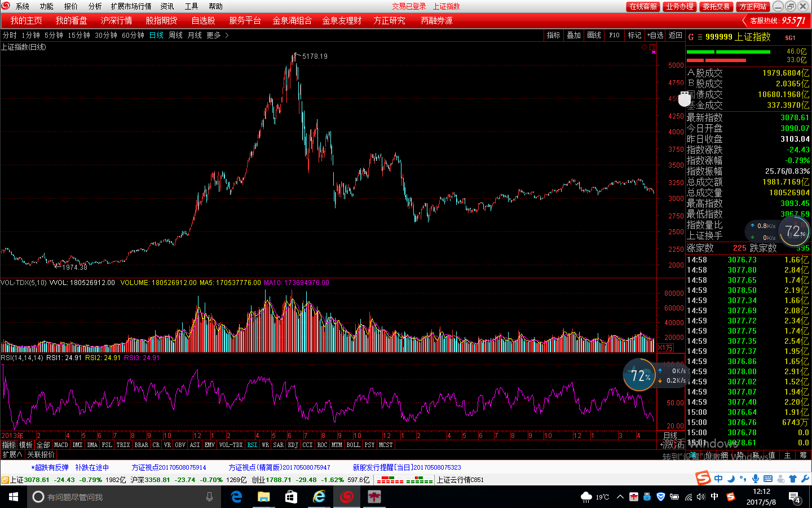Click the 业务办理 button
812x508 pixels.
pyautogui.click(x=679, y=6)
